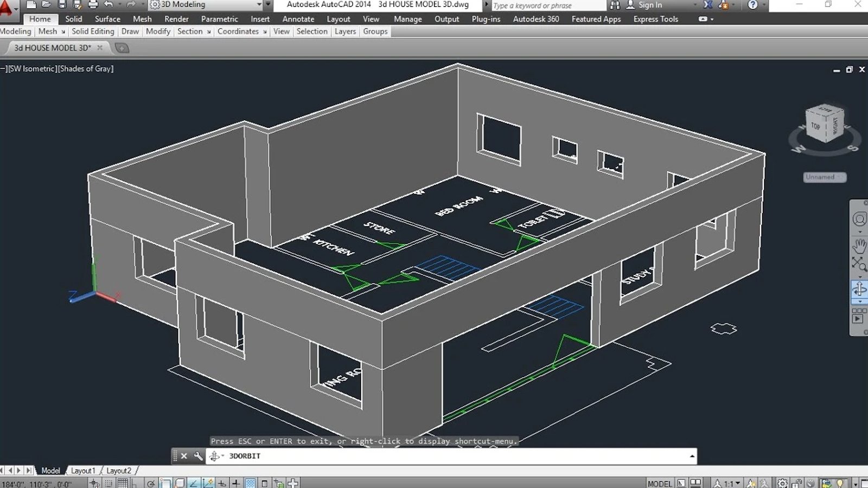Open the ribbon minimize options dropdown arrow
Viewport: 868px width, 488px height.
pos(712,19)
